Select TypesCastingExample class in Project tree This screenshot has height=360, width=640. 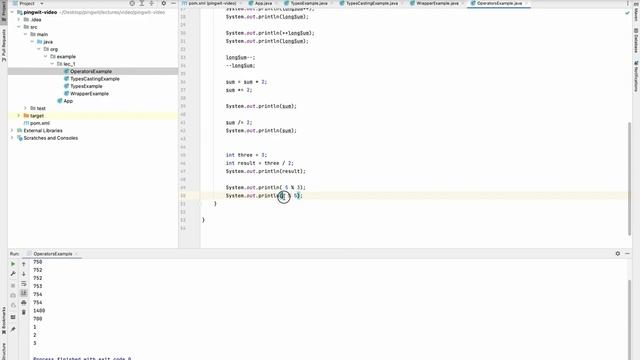pyautogui.click(x=95, y=79)
